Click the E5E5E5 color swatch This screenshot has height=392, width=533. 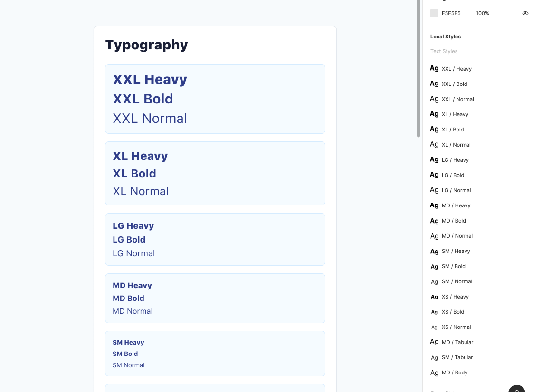(434, 13)
